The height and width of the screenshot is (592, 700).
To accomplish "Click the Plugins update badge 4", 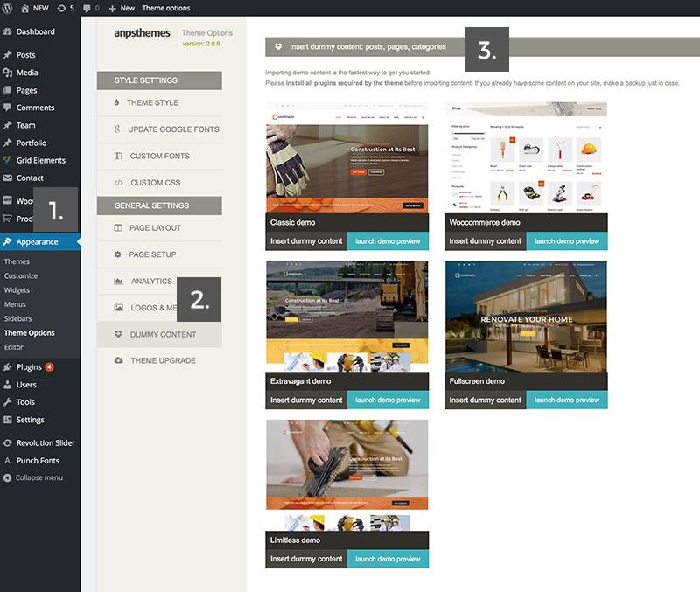I will (49, 366).
